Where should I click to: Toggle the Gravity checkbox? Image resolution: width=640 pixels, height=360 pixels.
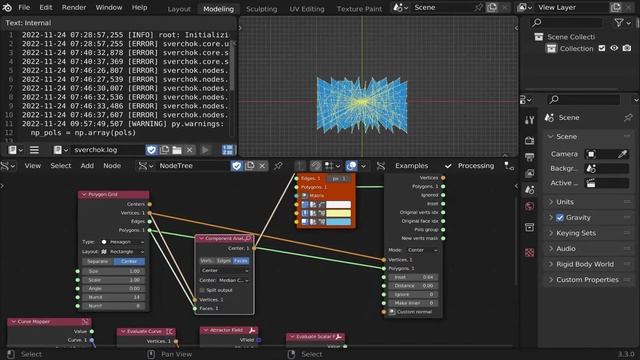560,218
